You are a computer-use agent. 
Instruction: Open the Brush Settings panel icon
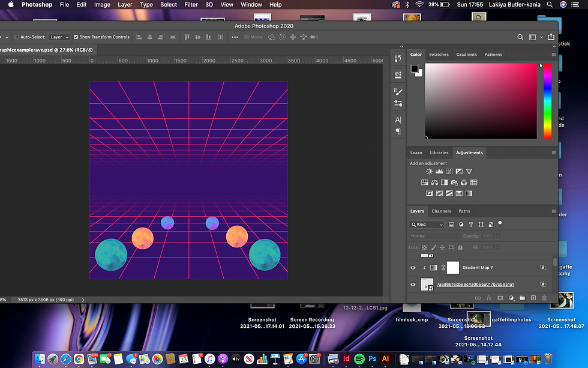pyautogui.click(x=398, y=91)
